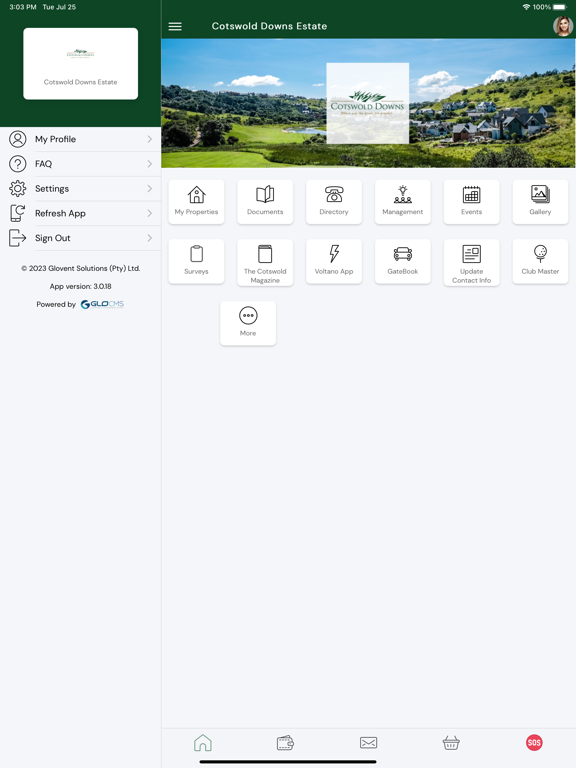Image resolution: width=576 pixels, height=768 pixels.
Task: Click the GLOCMS logo link
Action: (x=102, y=304)
